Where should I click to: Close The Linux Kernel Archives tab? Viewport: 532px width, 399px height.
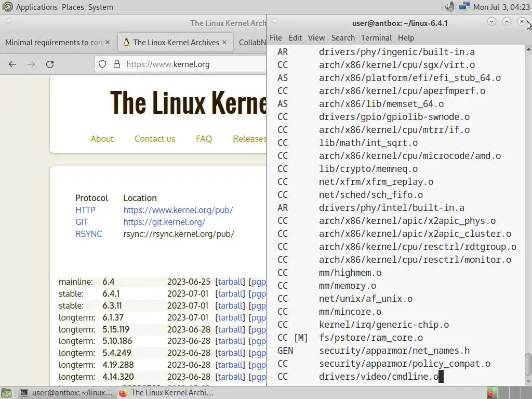tap(224, 42)
